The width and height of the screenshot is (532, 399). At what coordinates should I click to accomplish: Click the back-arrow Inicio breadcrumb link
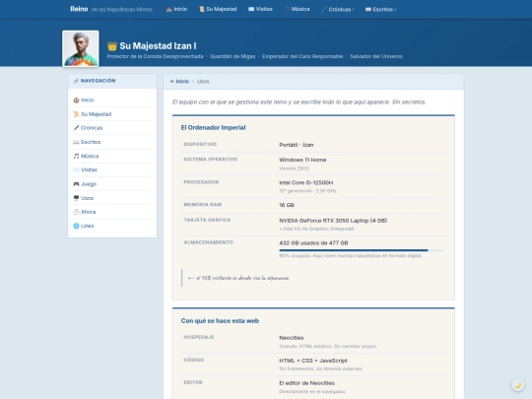[x=179, y=82]
